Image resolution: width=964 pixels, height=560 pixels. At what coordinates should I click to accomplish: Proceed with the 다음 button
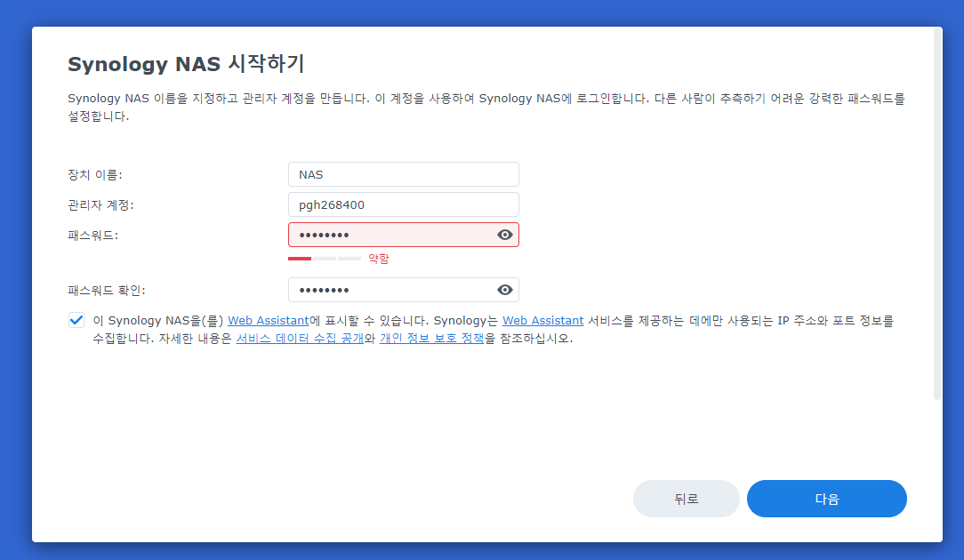pyautogui.click(x=826, y=499)
